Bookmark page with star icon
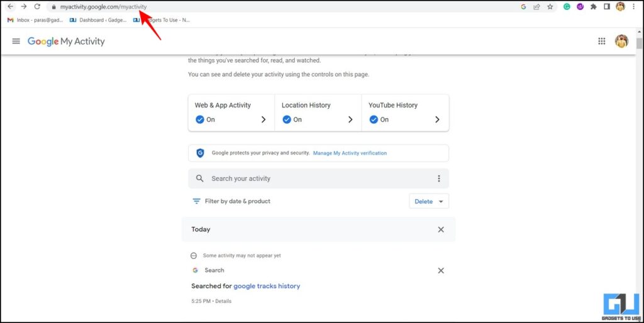This screenshot has width=644, height=323. [550, 6]
